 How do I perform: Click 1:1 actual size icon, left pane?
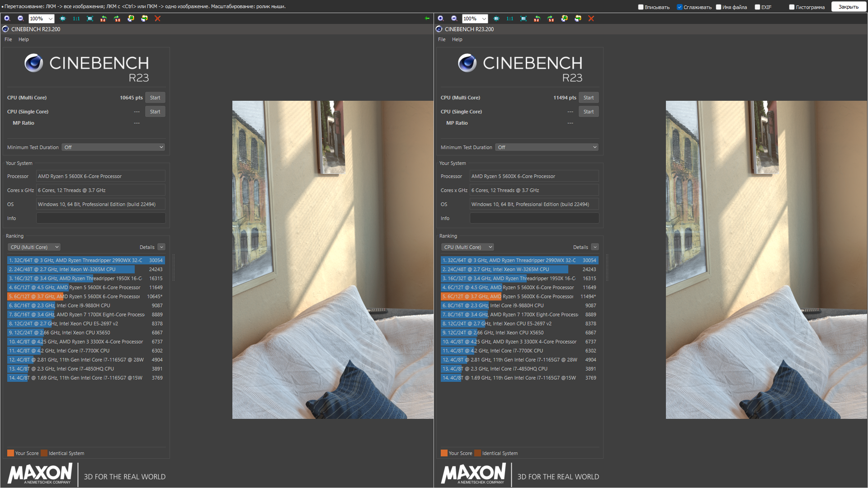(76, 19)
